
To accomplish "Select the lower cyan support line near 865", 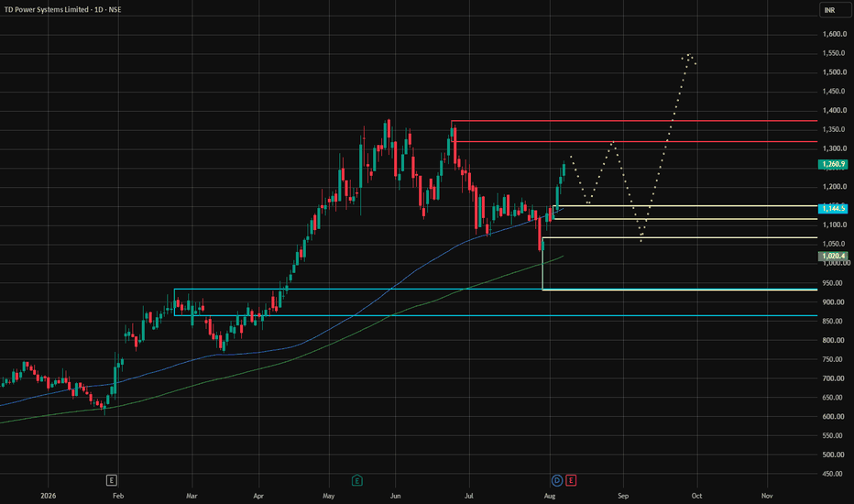I will (496, 315).
